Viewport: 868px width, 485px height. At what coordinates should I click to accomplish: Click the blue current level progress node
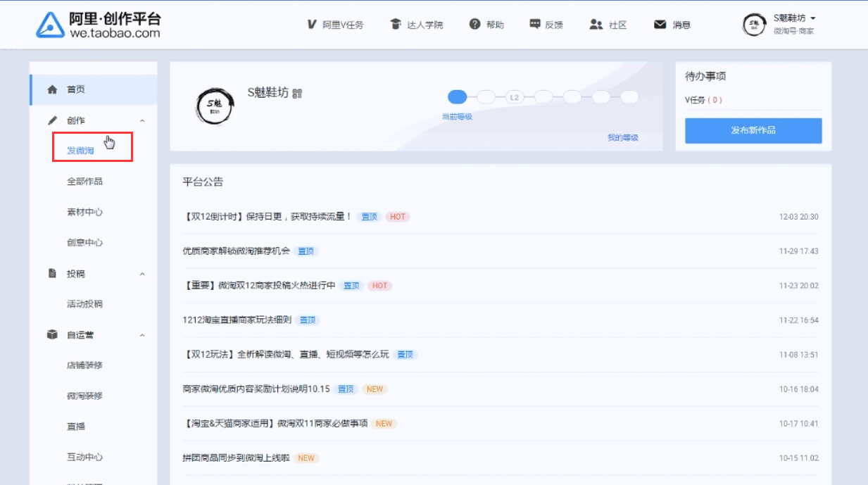457,97
